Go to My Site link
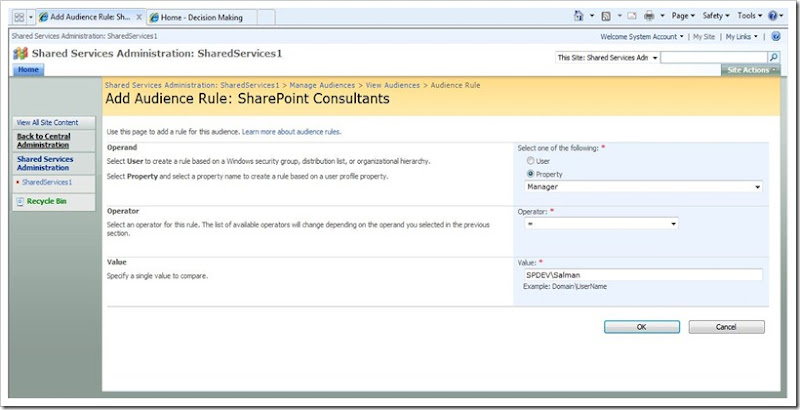The width and height of the screenshot is (800, 410). (704, 37)
